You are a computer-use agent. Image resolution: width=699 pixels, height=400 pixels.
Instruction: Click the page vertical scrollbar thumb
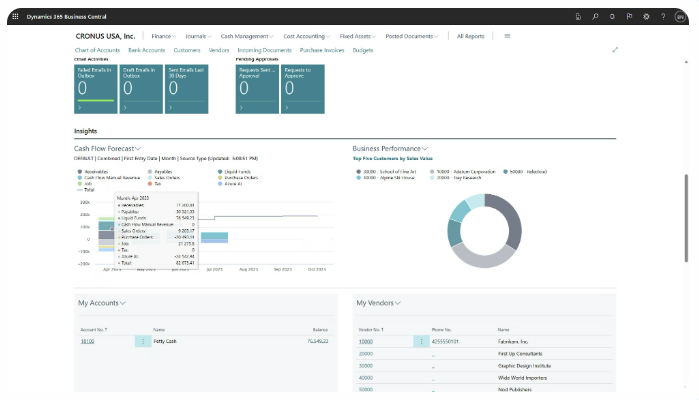[x=687, y=218]
